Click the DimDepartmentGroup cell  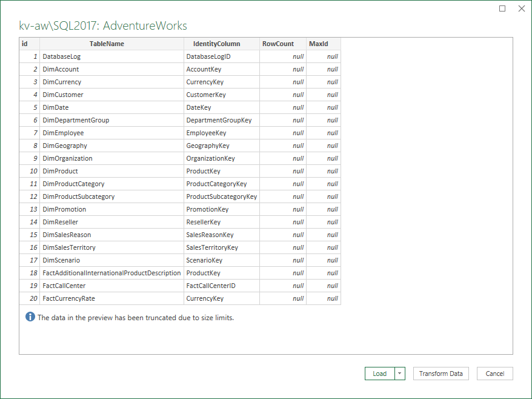click(x=111, y=120)
